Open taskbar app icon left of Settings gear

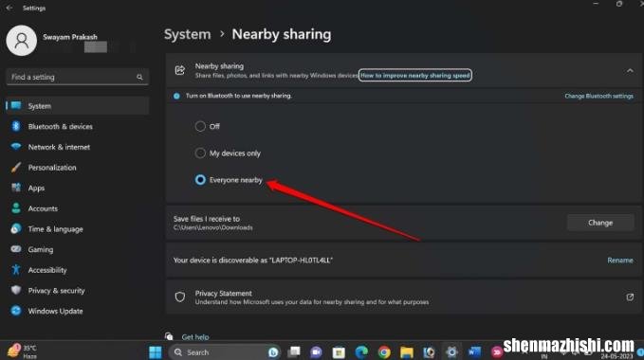(430, 352)
